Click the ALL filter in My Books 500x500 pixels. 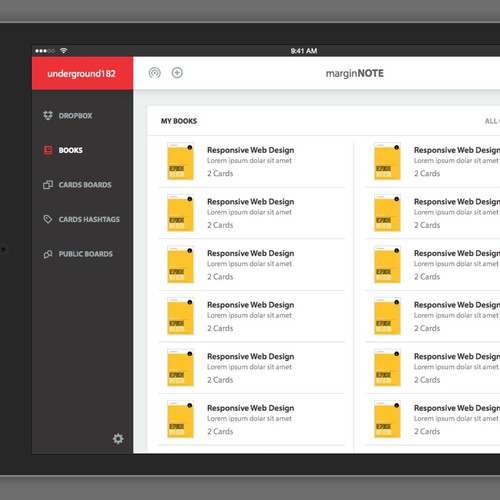pyautogui.click(x=491, y=121)
